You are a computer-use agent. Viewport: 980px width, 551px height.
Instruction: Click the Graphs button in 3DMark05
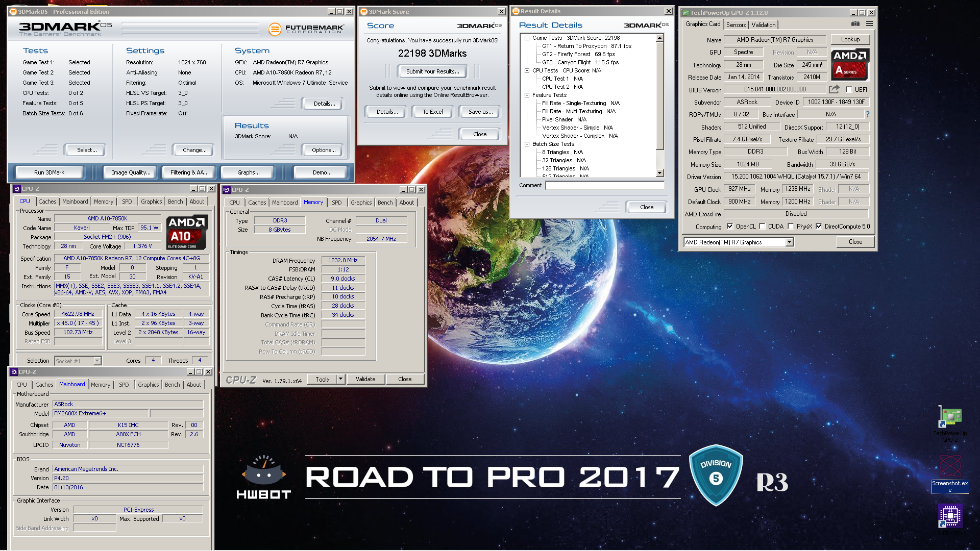point(249,172)
